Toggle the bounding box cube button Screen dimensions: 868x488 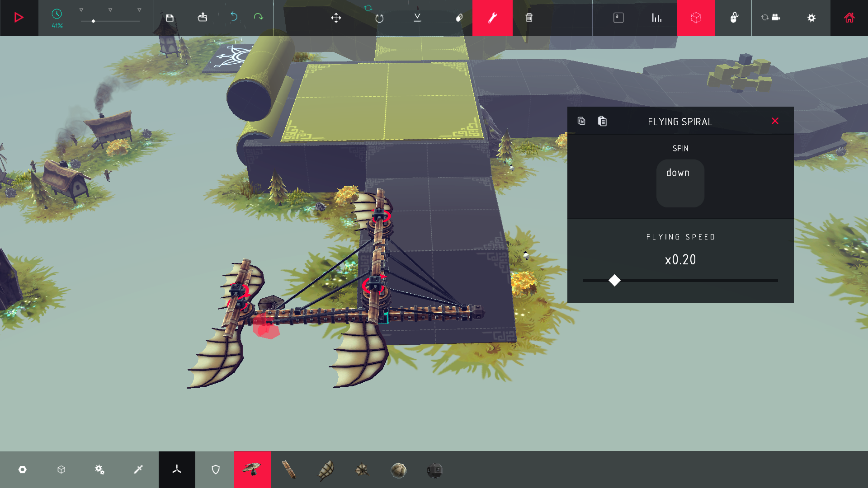[x=696, y=18]
